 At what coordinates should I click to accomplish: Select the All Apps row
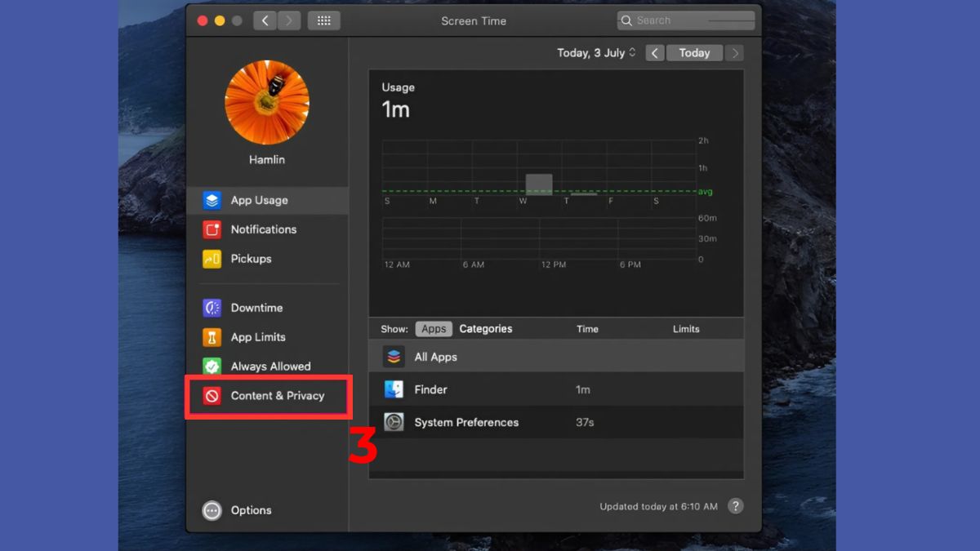click(556, 357)
